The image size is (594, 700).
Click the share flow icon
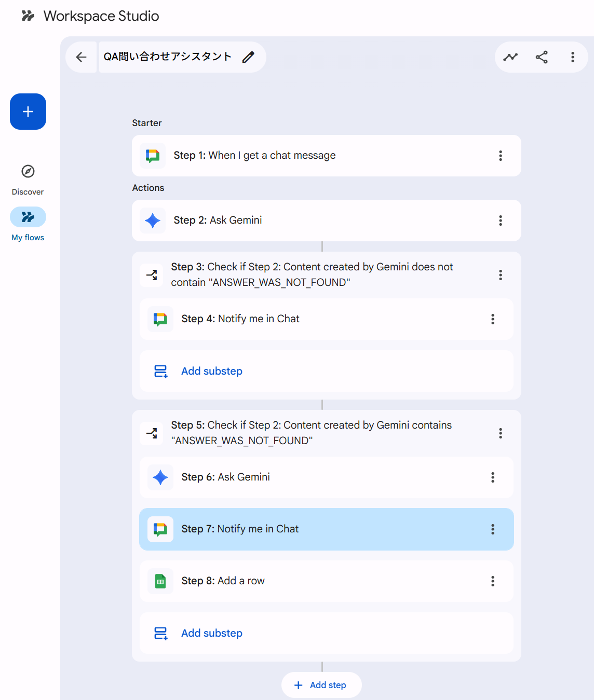(x=542, y=57)
